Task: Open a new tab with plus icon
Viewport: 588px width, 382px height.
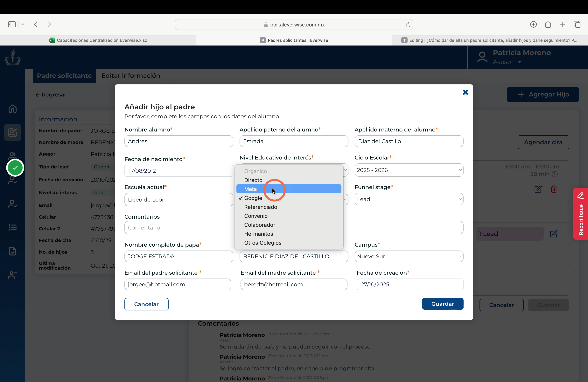Action: point(562,24)
